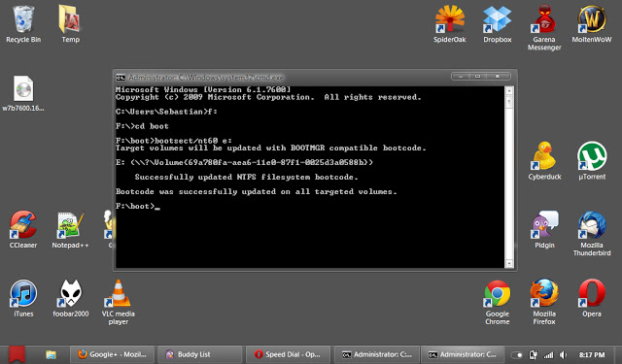The image size is (622, 364).
Task: Launch MoltenWoW desktop shortcut
Action: (592, 23)
